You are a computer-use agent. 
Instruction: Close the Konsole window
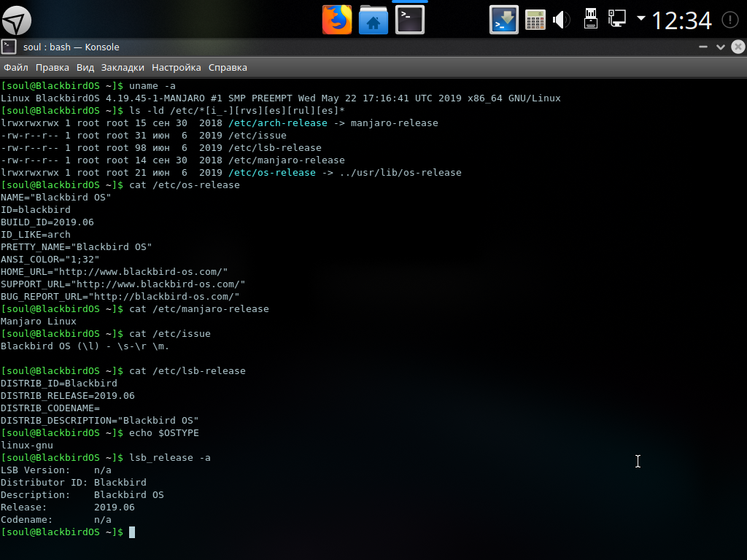coord(738,47)
